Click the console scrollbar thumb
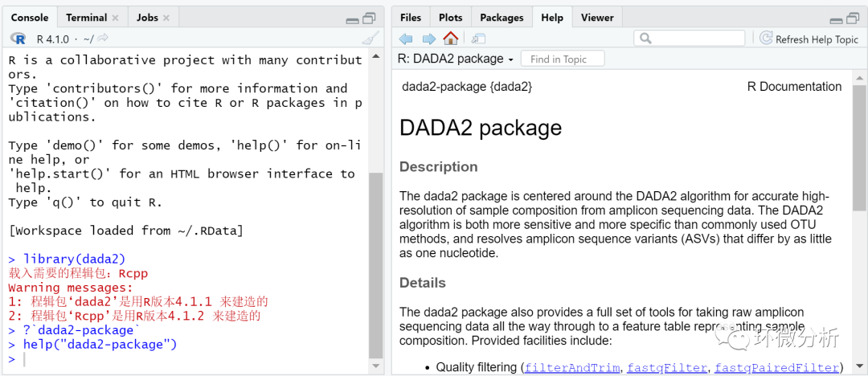Screen dimensions: 868x376 click(376, 265)
